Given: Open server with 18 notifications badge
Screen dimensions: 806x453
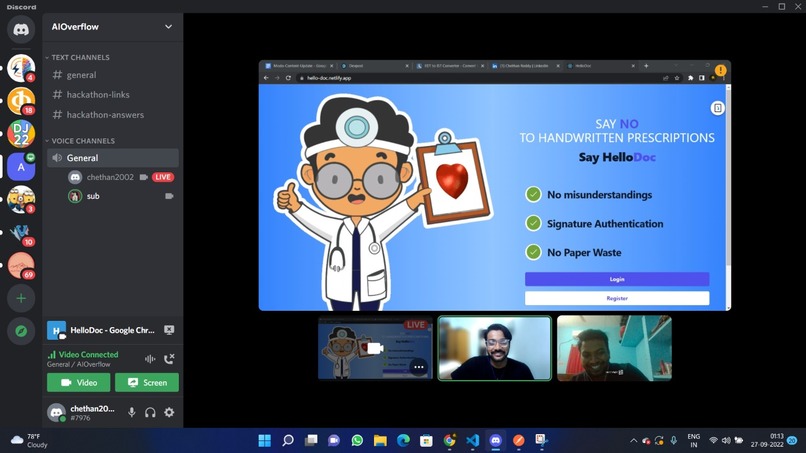Looking at the screenshot, I should coord(21,100).
